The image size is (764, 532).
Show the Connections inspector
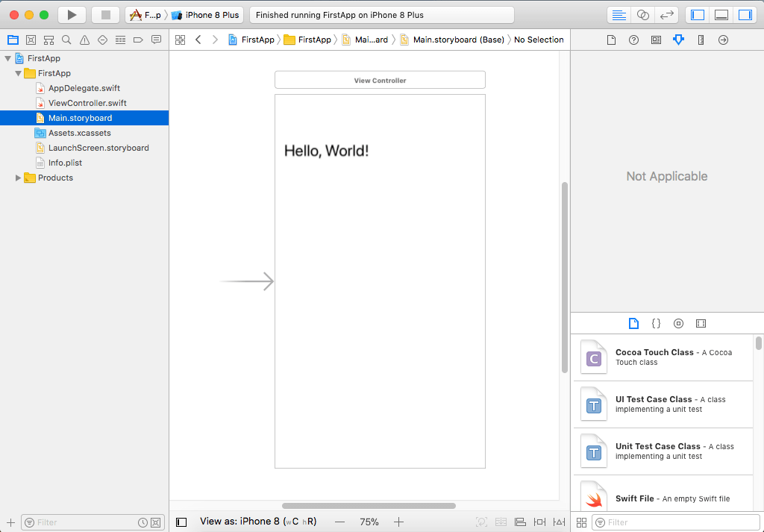pos(722,40)
